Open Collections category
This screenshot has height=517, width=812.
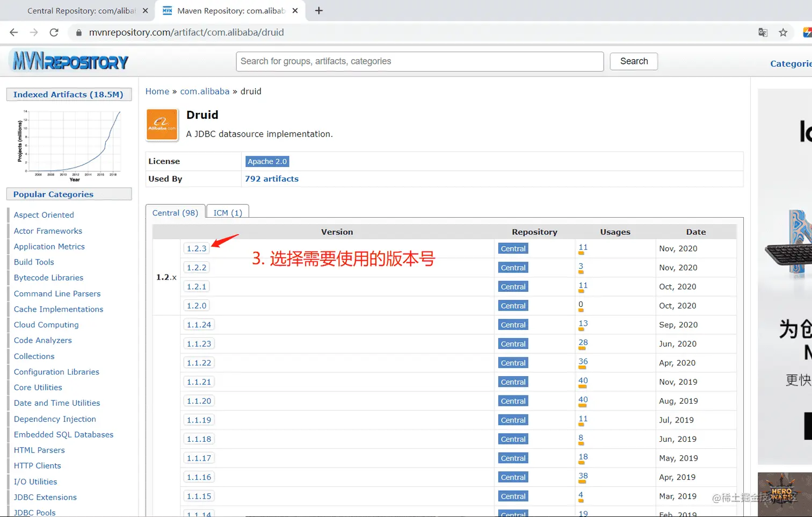tap(34, 356)
